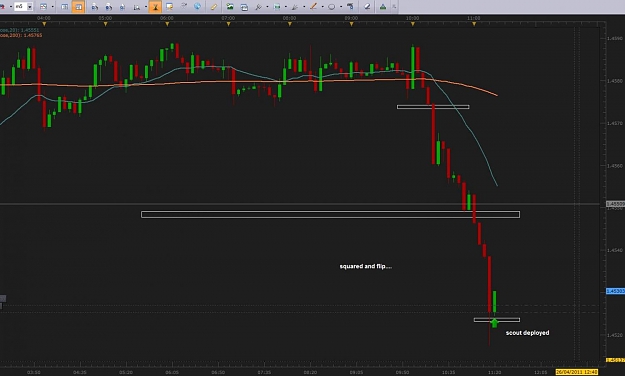Click the 1.4590 price axis label
The width and height of the screenshot is (625, 376).
tap(614, 39)
